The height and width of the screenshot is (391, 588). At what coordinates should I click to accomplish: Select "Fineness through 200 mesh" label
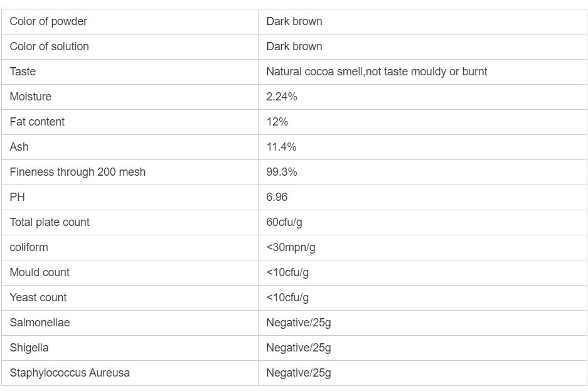[x=78, y=172]
